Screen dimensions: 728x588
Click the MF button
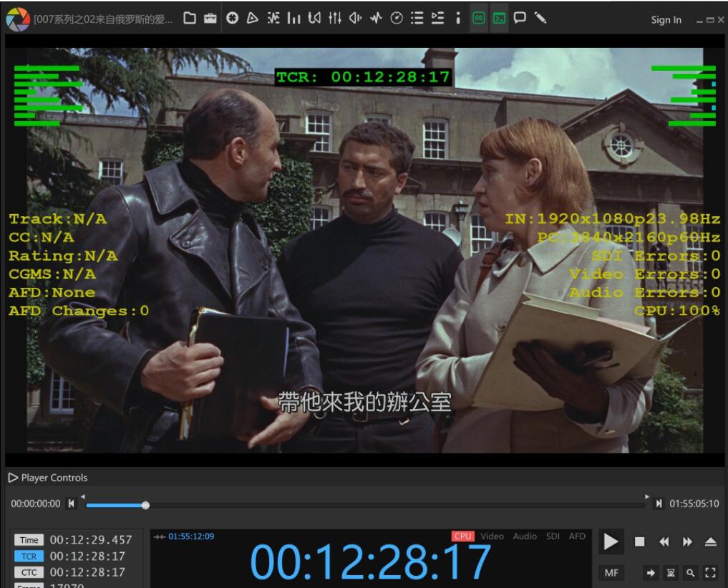tap(611, 573)
